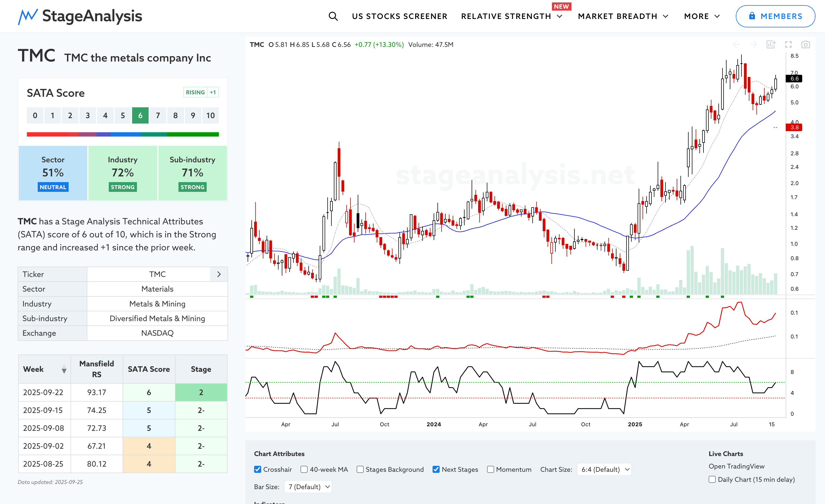Open the add indicator chart icon
The width and height of the screenshot is (825, 504).
click(x=771, y=44)
